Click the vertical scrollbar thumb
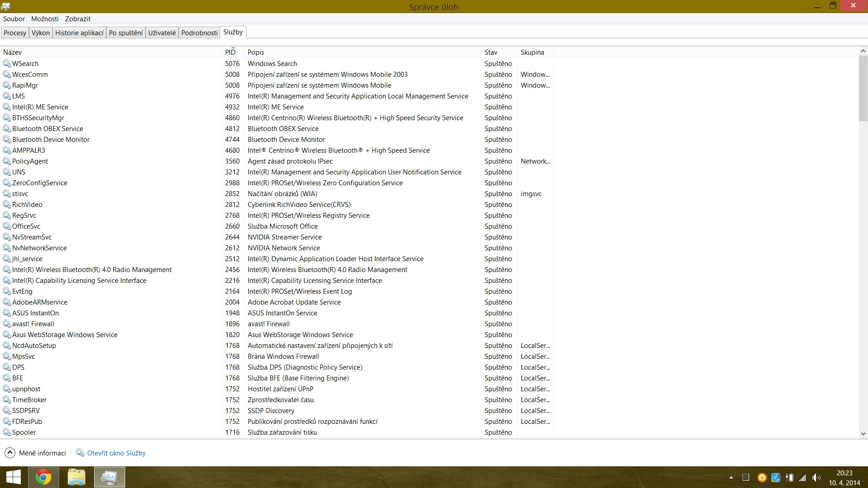 pyautogui.click(x=863, y=89)
